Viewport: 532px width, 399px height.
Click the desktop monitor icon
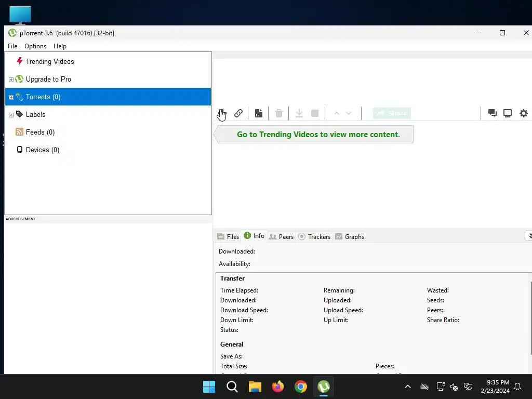[20, 15]
